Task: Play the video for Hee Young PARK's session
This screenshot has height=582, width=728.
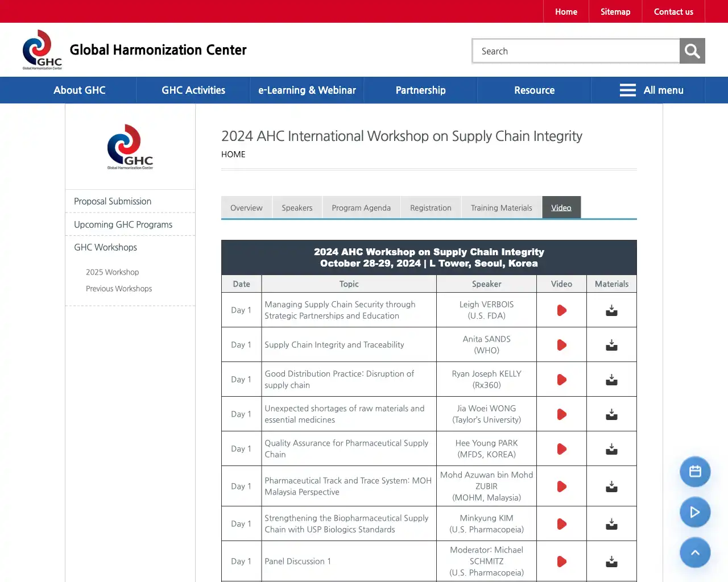Action: [561, 448]
